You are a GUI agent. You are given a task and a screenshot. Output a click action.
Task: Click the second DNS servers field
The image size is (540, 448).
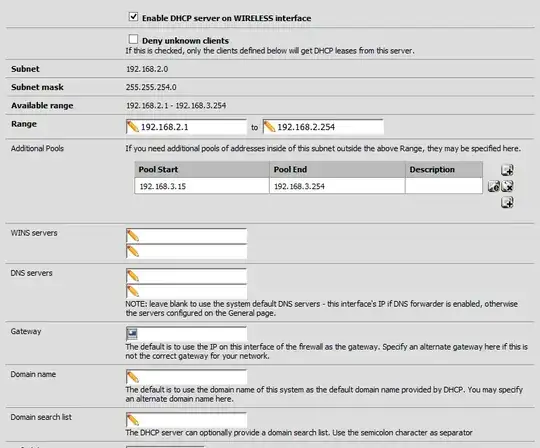[186, 292]
